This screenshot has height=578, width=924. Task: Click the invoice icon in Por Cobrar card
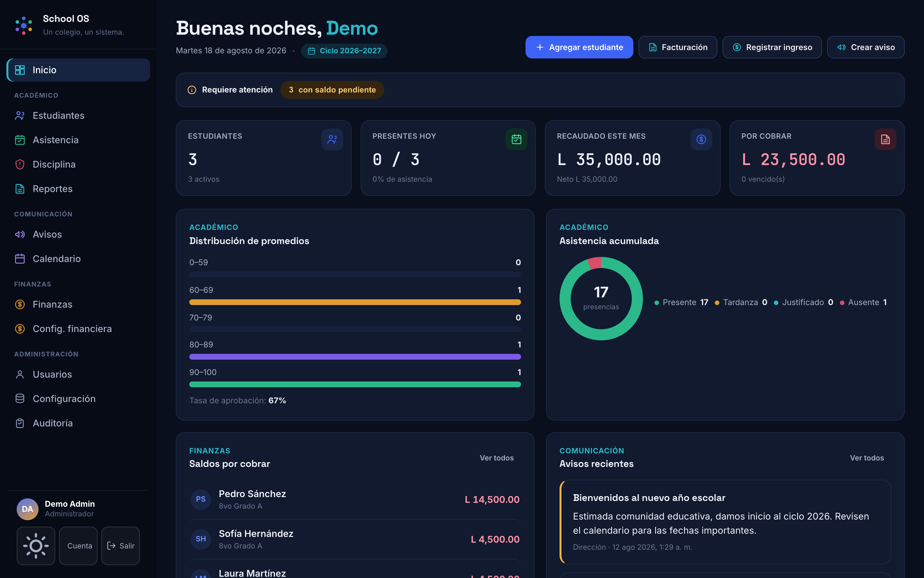pos(886,140)
